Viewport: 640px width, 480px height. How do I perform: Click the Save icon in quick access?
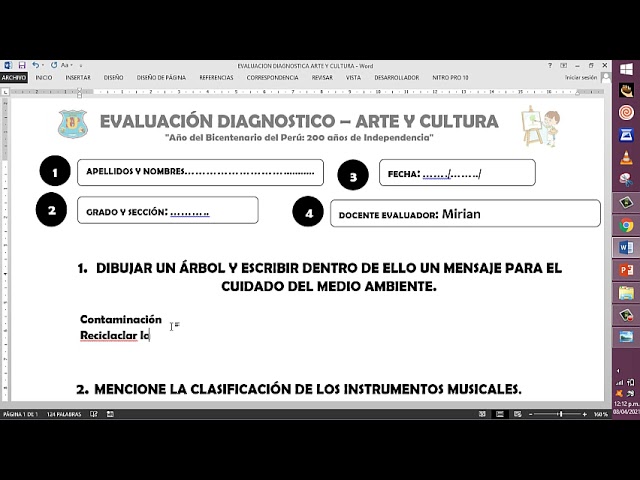pyautogui.click(x=22, y=65)
